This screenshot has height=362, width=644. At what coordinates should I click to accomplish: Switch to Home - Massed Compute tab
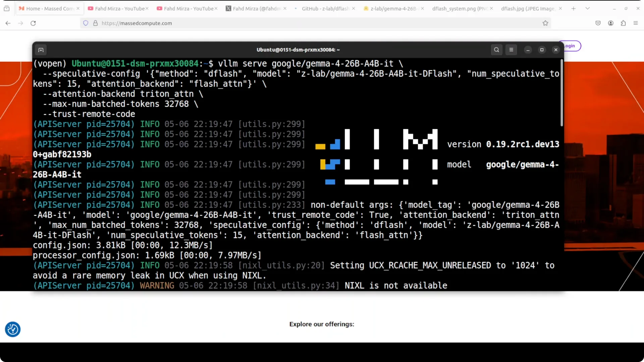[x=49, y=8]
